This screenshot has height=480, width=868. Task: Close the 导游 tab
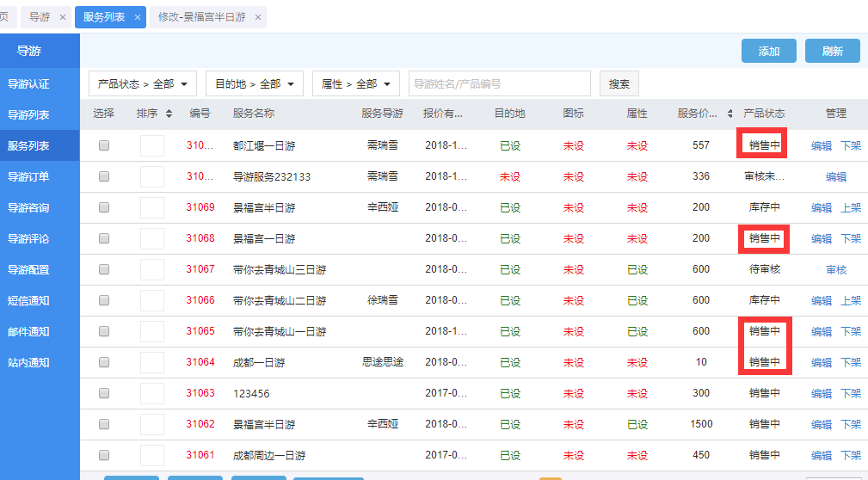[x=63, y=17]
